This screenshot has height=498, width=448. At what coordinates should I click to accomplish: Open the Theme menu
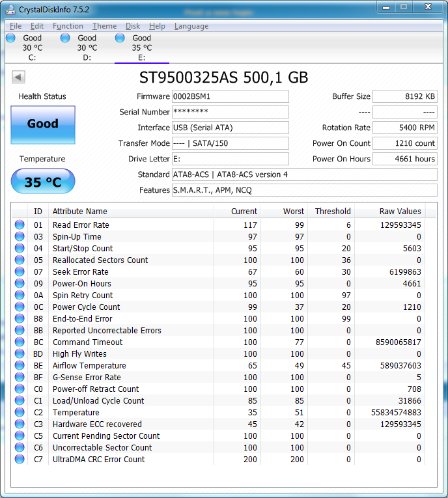pyautogui.click(x=105, y=26)
